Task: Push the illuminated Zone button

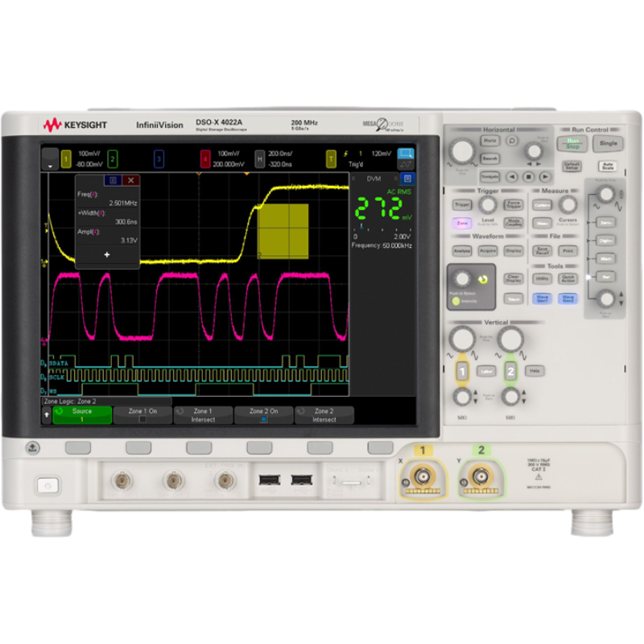Action: point(462,223)
